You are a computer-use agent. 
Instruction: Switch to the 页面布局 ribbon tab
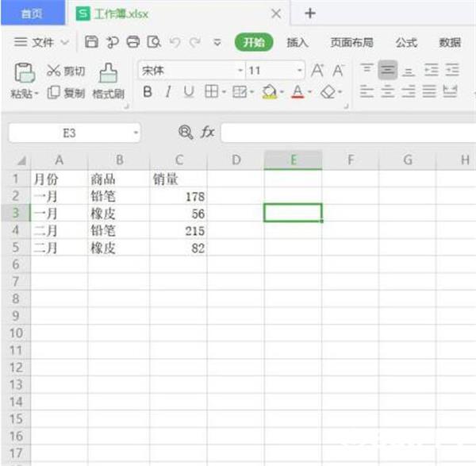(x=351, y=42)
